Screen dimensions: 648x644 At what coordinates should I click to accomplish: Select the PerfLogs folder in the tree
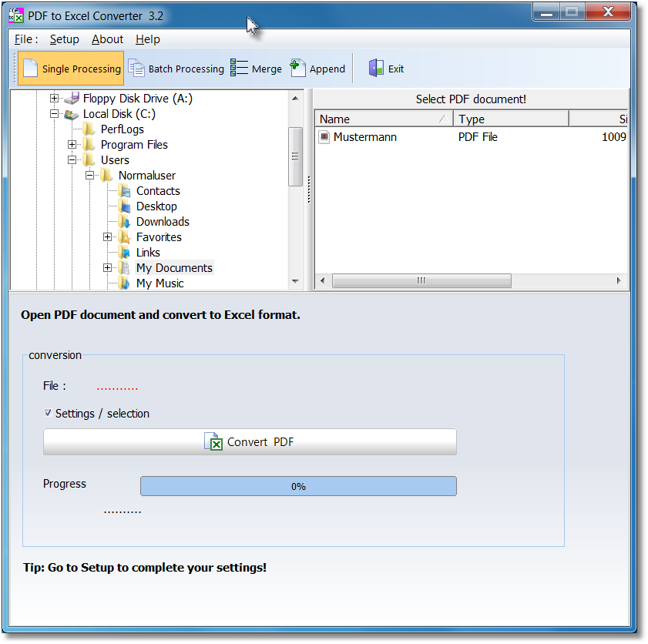click(123, 129)
